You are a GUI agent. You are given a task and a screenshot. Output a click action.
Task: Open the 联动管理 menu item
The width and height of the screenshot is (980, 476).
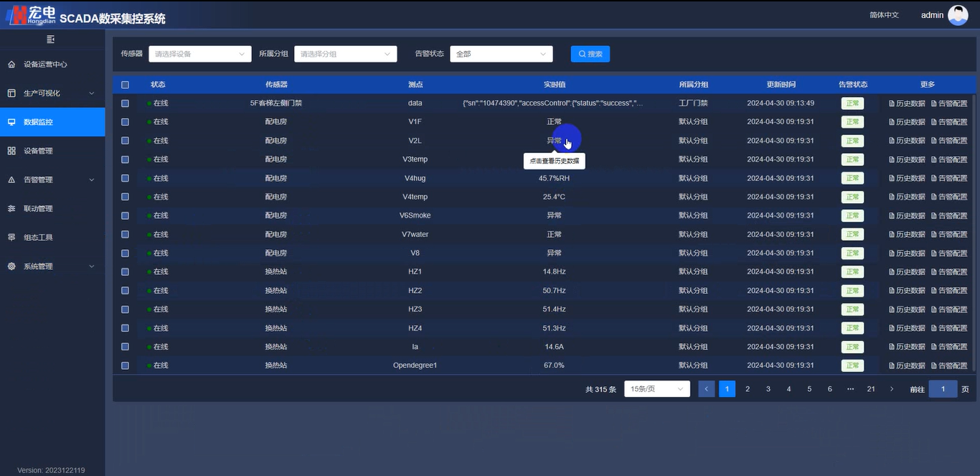pyautogui.click(x=39, y=209)
